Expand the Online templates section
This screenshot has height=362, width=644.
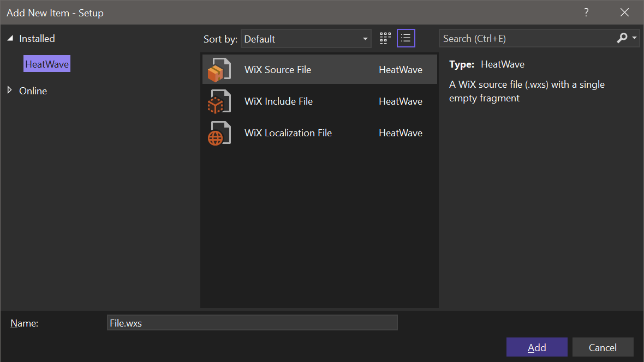9,90
